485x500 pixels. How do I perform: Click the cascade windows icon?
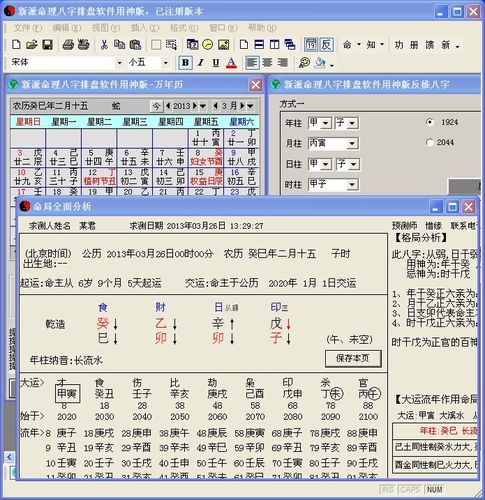pos(290,44)
